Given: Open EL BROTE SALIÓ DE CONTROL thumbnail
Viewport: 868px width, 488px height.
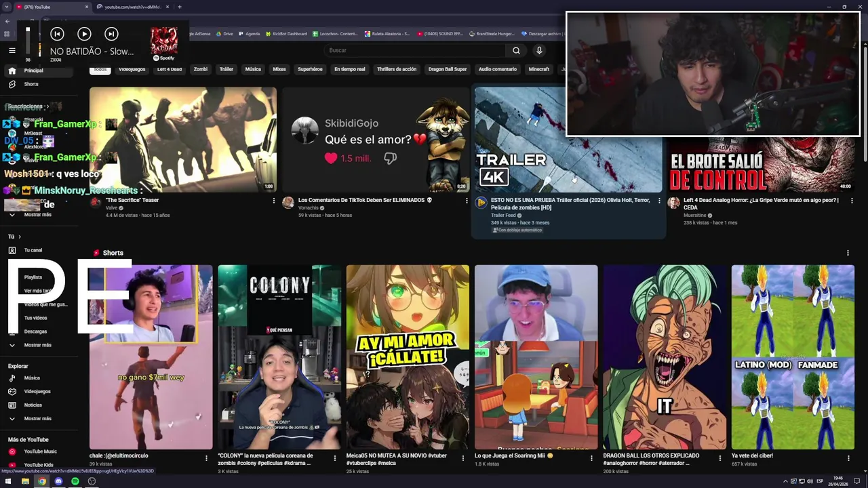Looking at the screenshot, I should [761, 165].
